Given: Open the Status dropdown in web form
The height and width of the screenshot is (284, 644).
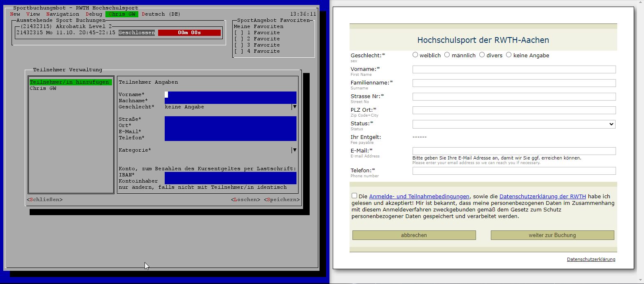Looking at the screenshot, I should coord(514,124).
